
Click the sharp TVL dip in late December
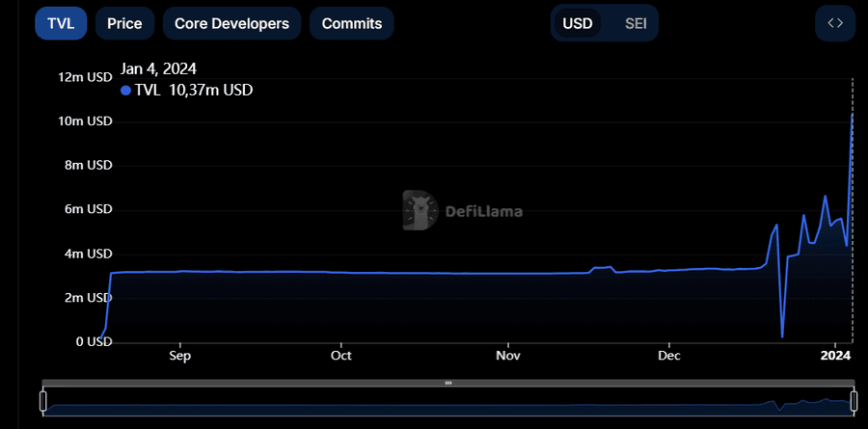click(782, 336)
